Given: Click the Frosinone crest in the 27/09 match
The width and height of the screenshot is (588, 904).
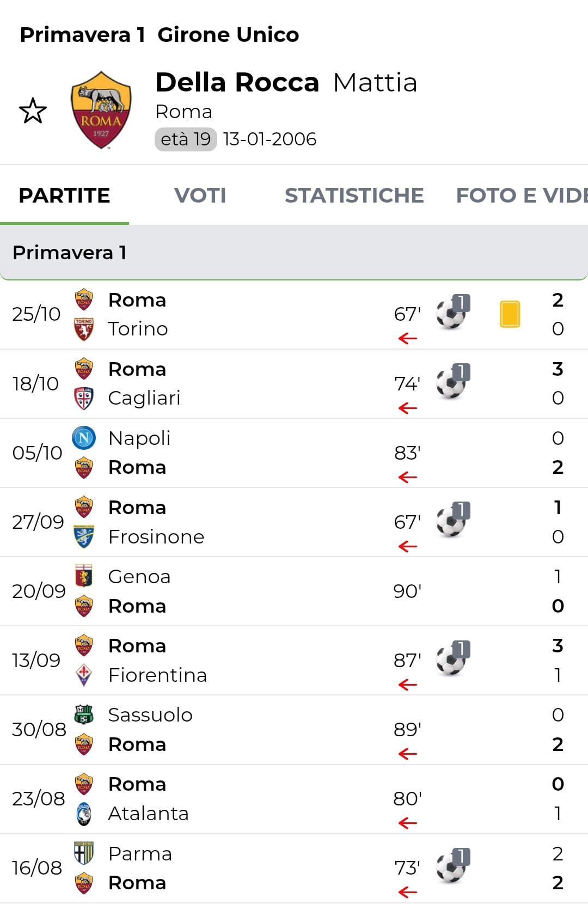Looking at the screenshot, I should 84,536.
